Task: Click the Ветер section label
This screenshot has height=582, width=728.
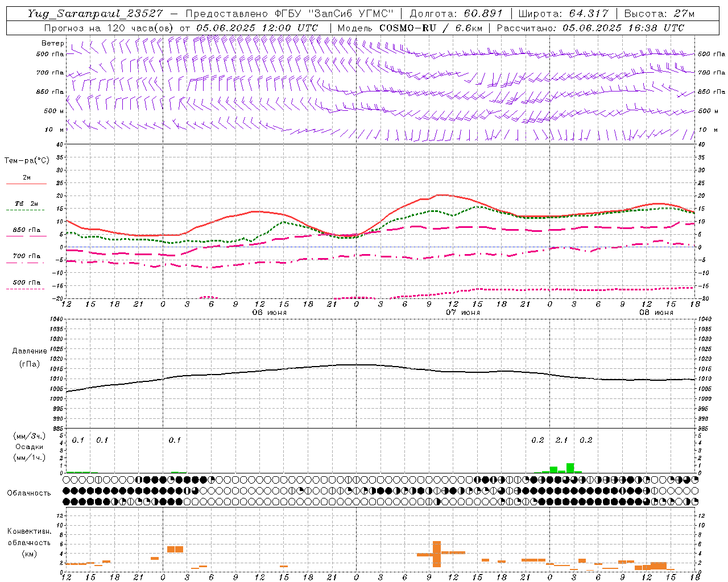Action: tap(52, 43)
